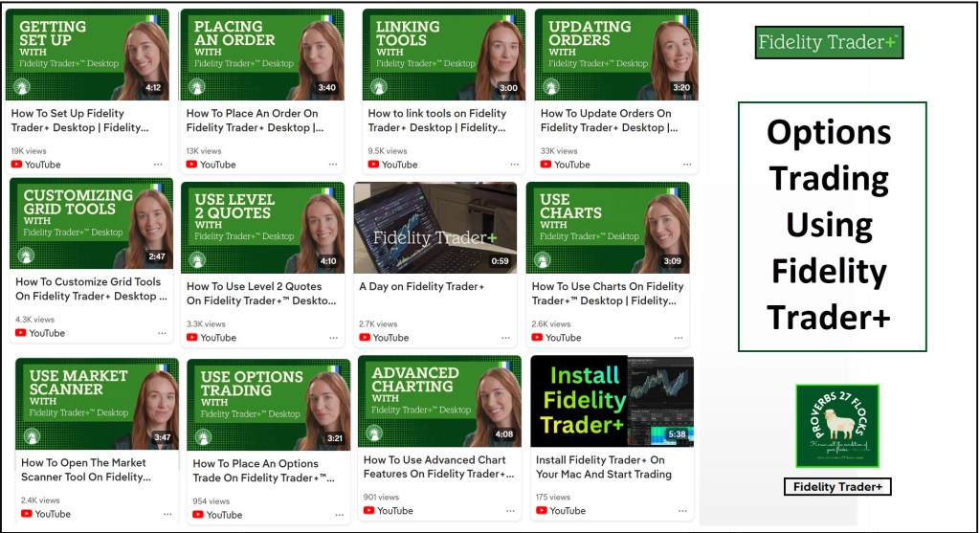Viewport: 980px width, 533px height.
Task: Click the green Fidelity Trader+ logo banner
Action: [829, 43]
